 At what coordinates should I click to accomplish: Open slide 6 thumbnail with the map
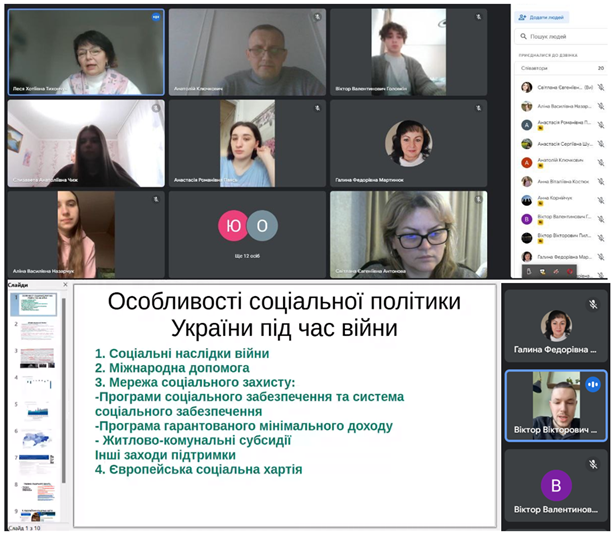click(x=35, y=462)
